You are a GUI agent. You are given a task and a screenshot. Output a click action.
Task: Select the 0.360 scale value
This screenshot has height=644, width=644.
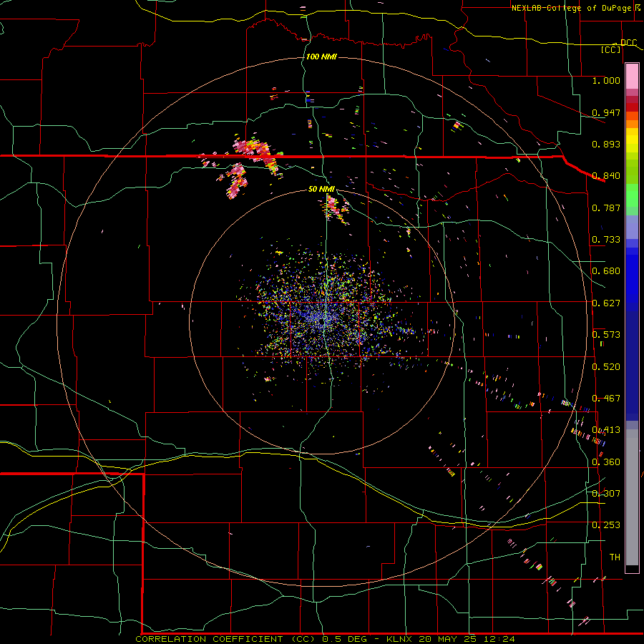(606, 462)
